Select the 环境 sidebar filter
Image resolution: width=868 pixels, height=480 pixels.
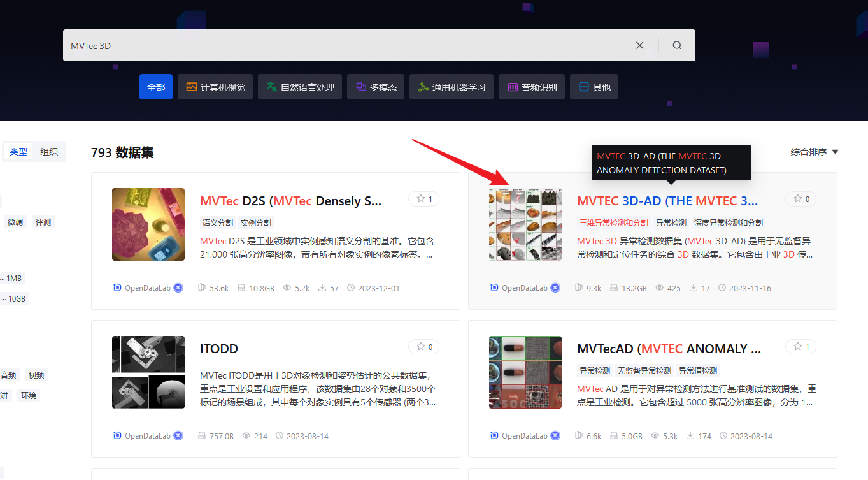coord(29,395)
